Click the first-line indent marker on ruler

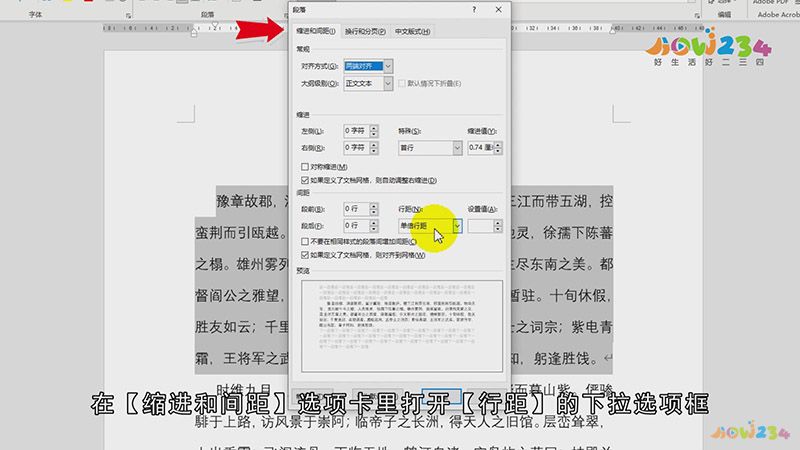pyautogui.click(x=215, y=25)
